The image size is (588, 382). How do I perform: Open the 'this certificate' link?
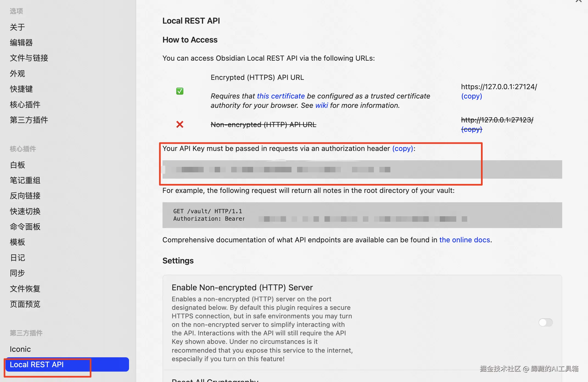281,96
